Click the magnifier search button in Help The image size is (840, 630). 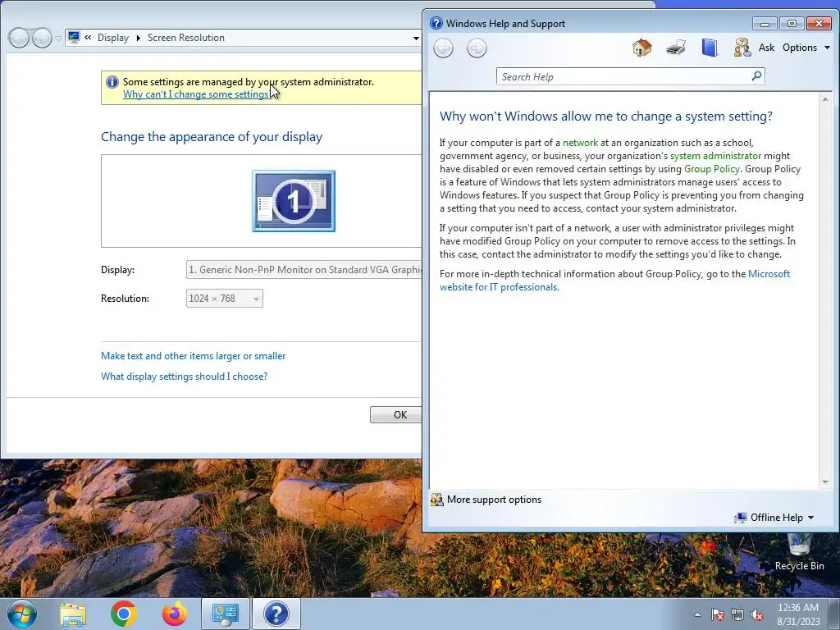(x=756, y=76)
